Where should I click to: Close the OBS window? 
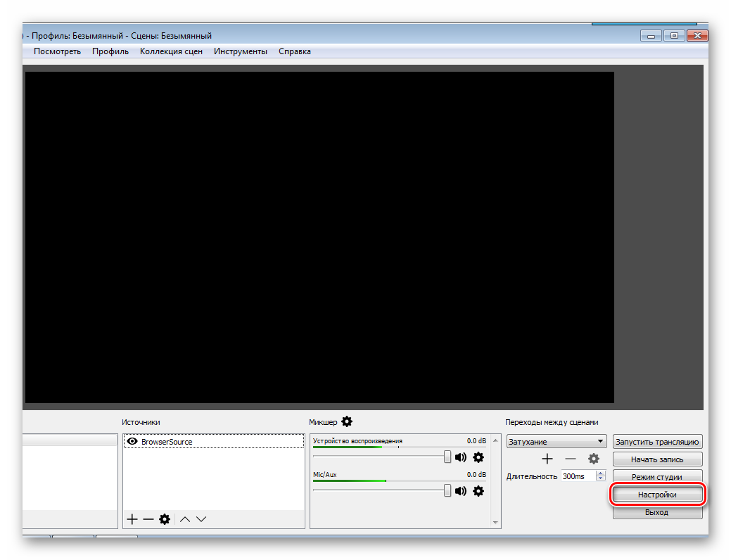tap(697, 35)
